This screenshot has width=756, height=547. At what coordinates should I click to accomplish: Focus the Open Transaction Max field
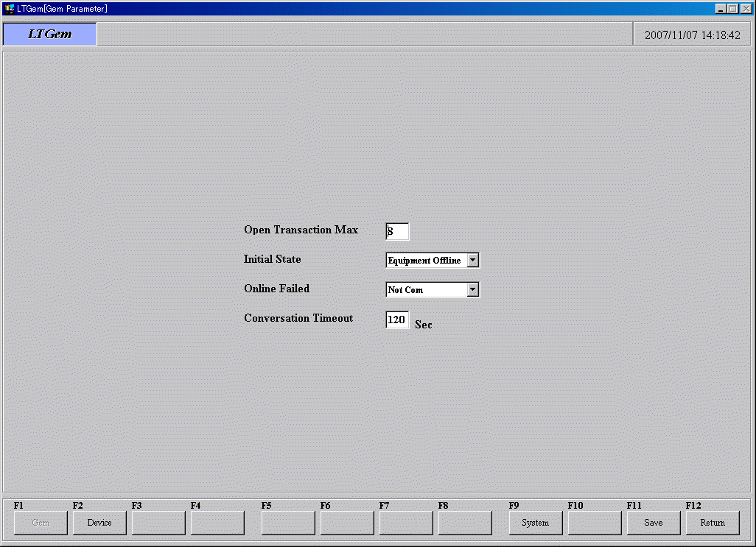click(x=397, y=231)
